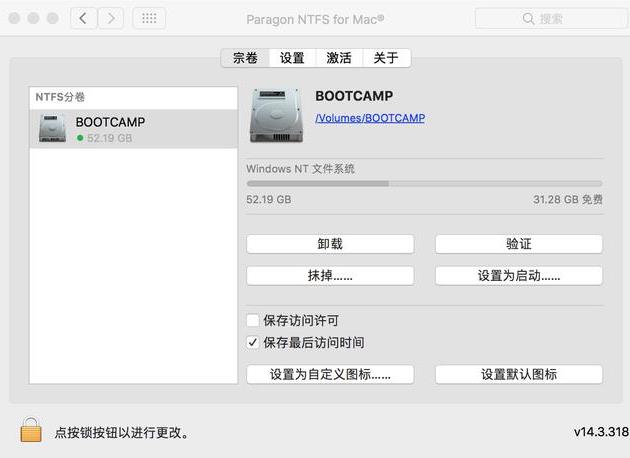Show all preferences grid button
The image size is (630, 458).
[149, 18]
